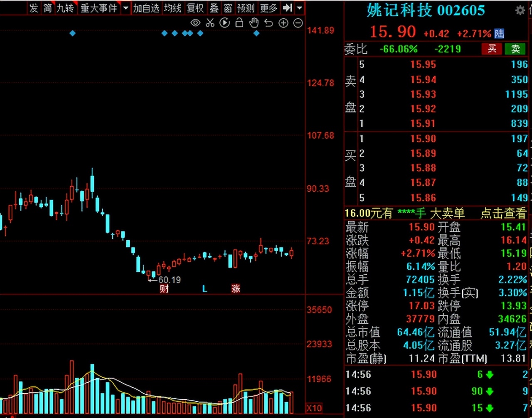Click the 陆 connect badge
This screenshot has height=418, width=532.
(499, 34)
